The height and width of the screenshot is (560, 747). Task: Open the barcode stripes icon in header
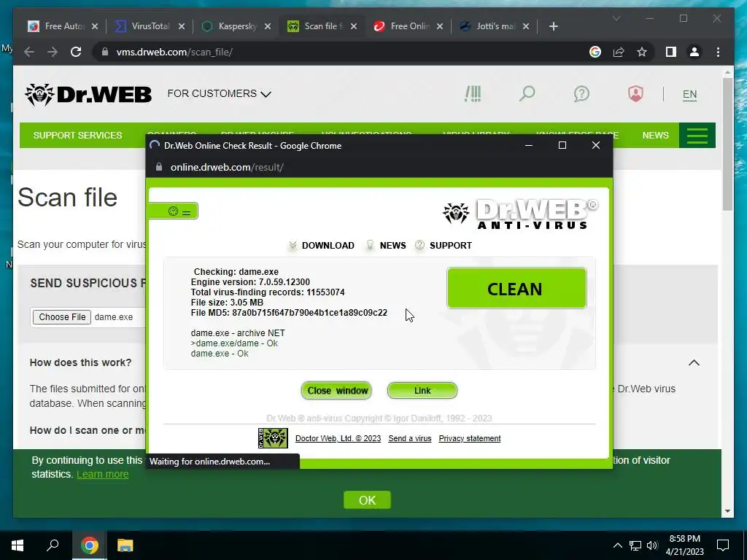473,93
